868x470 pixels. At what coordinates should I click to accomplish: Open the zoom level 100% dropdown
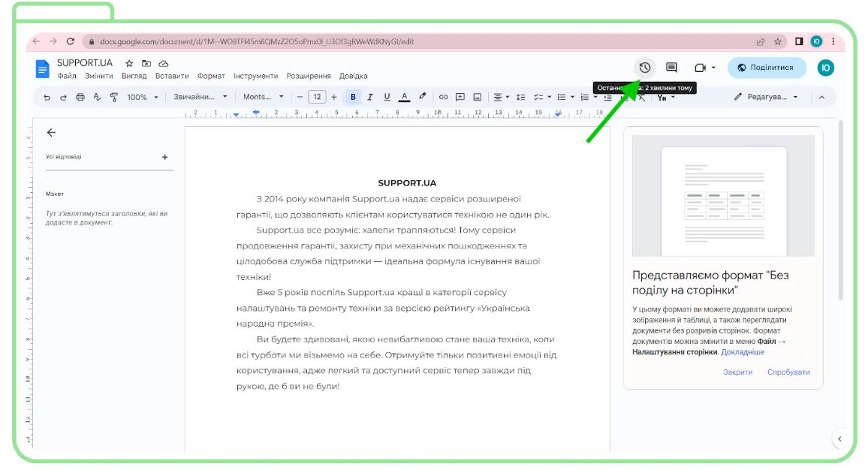click(142, 98)
